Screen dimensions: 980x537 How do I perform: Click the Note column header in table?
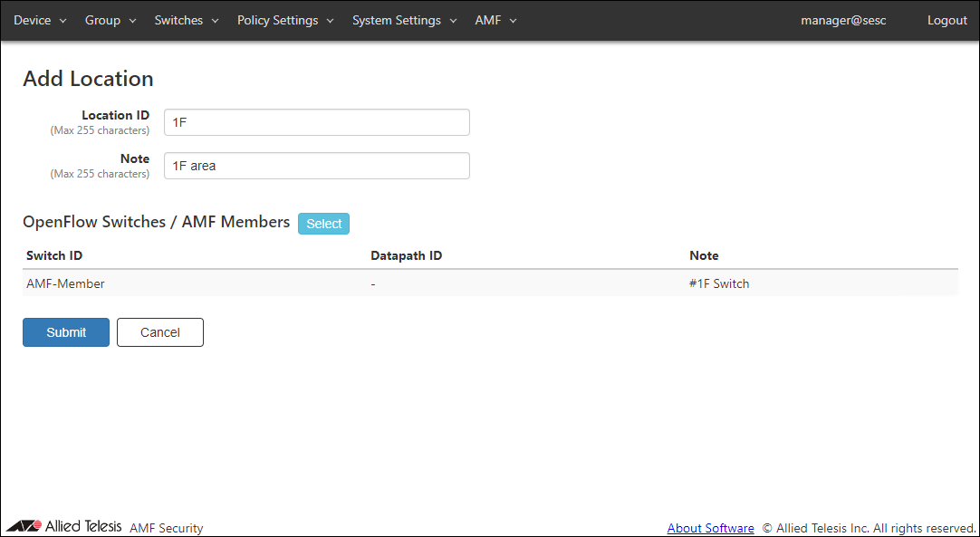click(704, 255)
